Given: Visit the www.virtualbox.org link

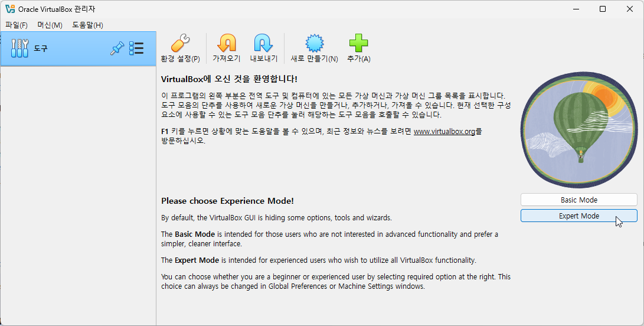Looking at the screenshot, I should 444,132.
